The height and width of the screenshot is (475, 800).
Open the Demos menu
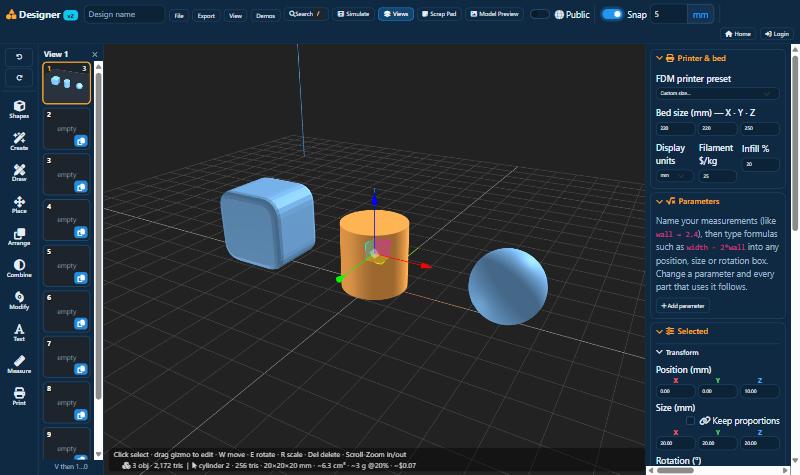pos(265,15)
